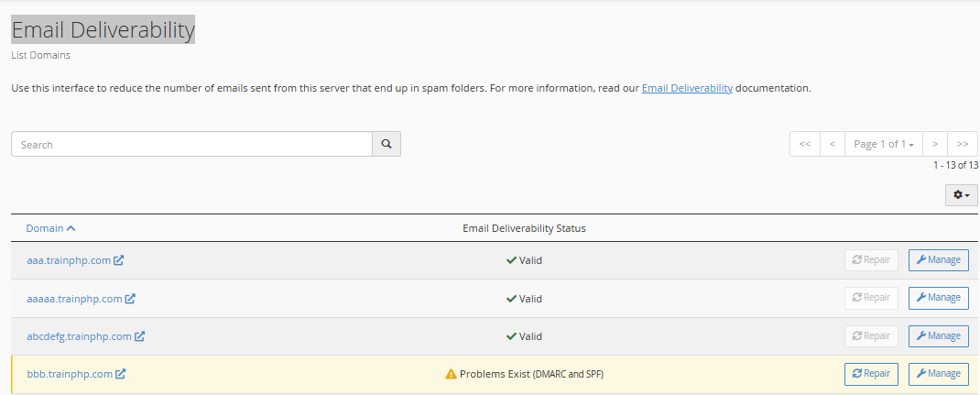The height and width of the screenshot is (395, 980).
Task: Manage the abcdefg.trainphp.com domain
Action: click(x=938, y=335)
